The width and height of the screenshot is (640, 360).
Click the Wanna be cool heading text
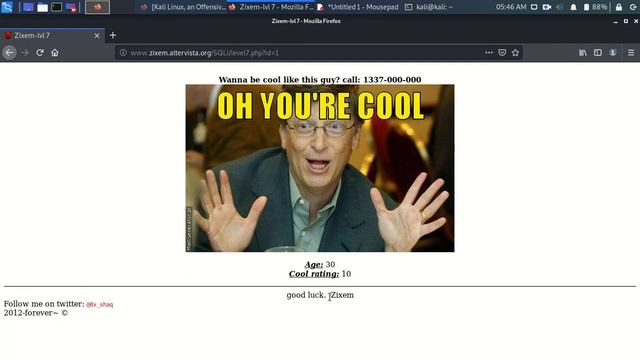[320, 80]
